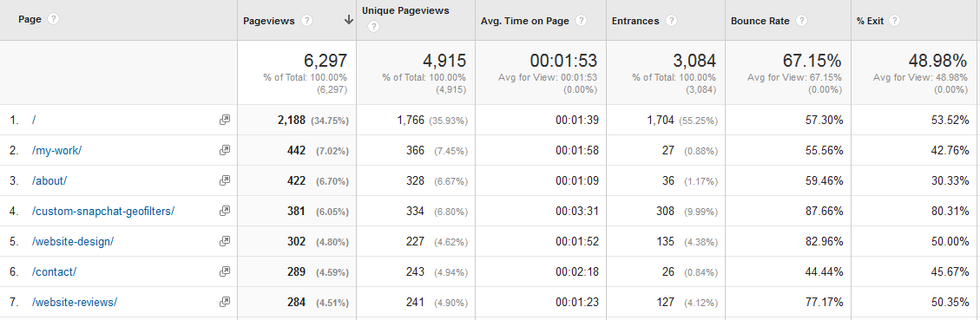This screenshot has width=980, height=320.
Task: Show help for Unique Pageviews column
Action: [374, 27]
